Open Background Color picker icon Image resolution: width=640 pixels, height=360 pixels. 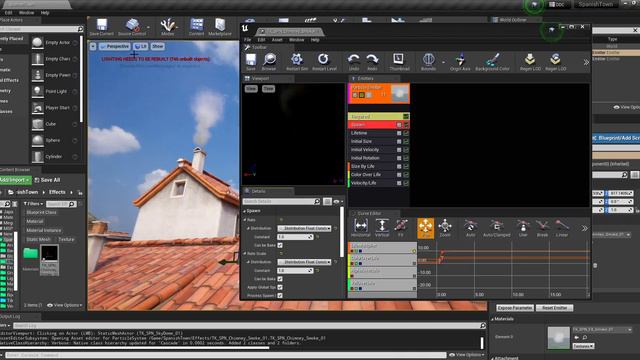[x=493, y=60]
